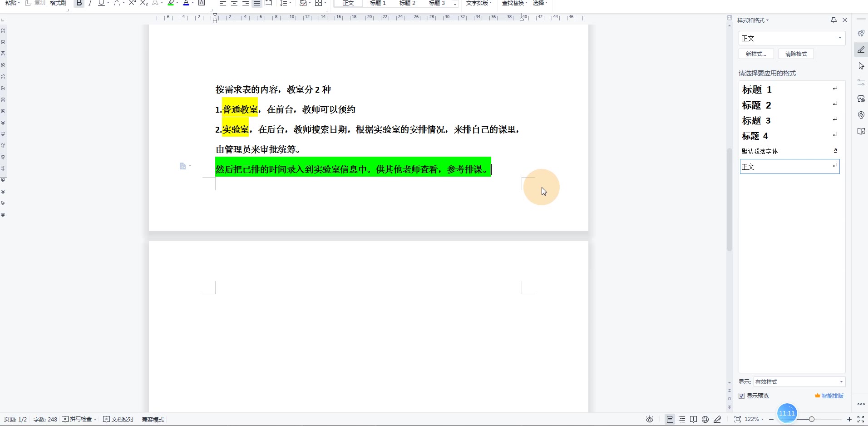Image resolution: width=868 pixels, height=426 pixels.
Task: Toggle italic formatting
Action: point(90,3)
